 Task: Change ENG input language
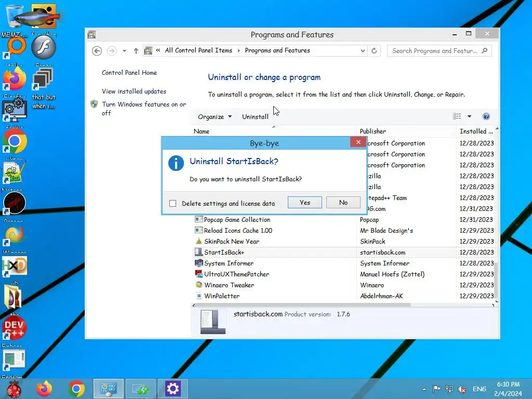pos(479,389)
